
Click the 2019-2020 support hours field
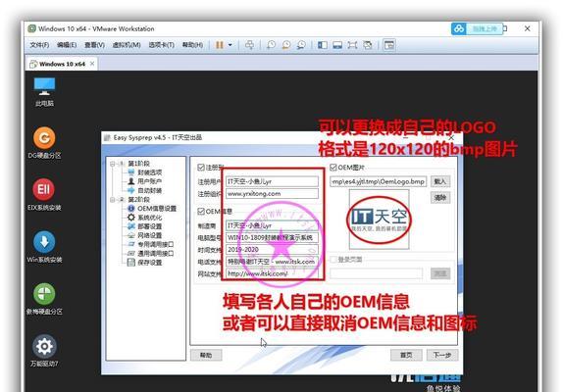[x=272, y=250]
